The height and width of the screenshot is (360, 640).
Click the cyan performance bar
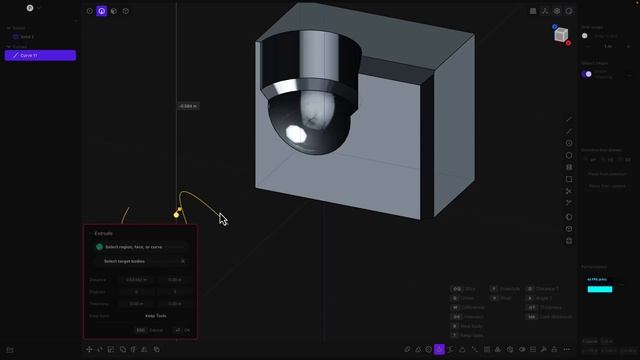(x=600, y=289)
